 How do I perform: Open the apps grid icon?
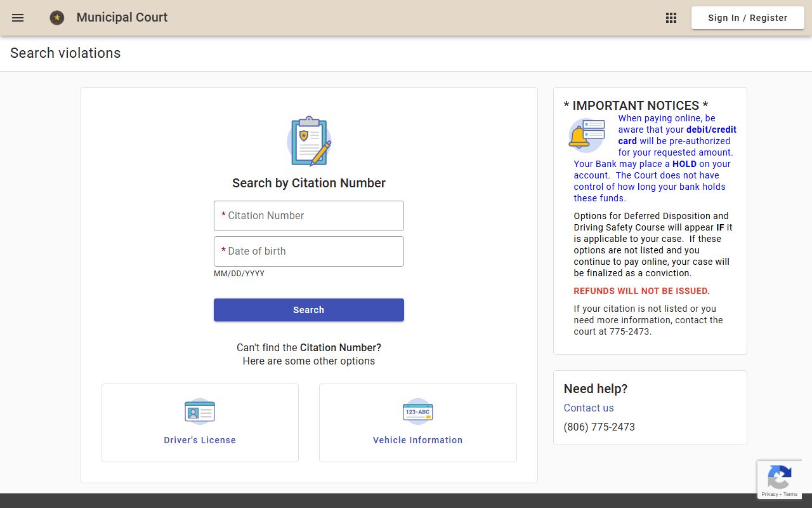[x=671, y=18]
